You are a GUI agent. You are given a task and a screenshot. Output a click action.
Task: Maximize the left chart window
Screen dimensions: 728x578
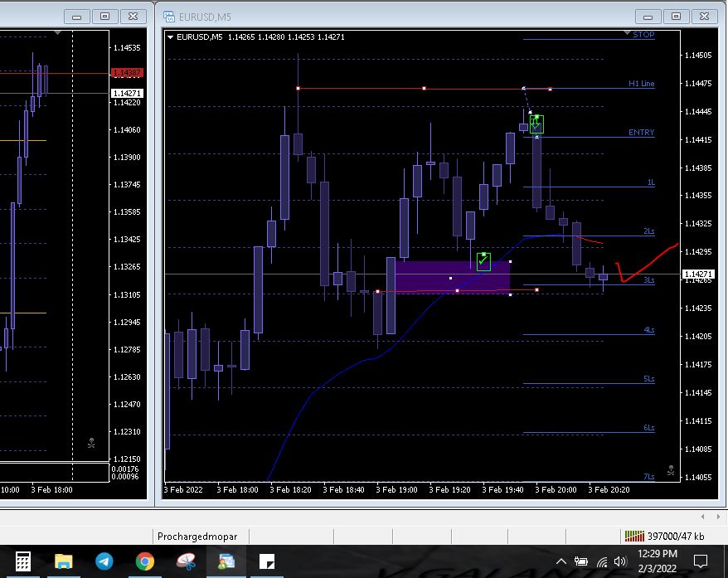pyautogui.click(x=105, y=17)
